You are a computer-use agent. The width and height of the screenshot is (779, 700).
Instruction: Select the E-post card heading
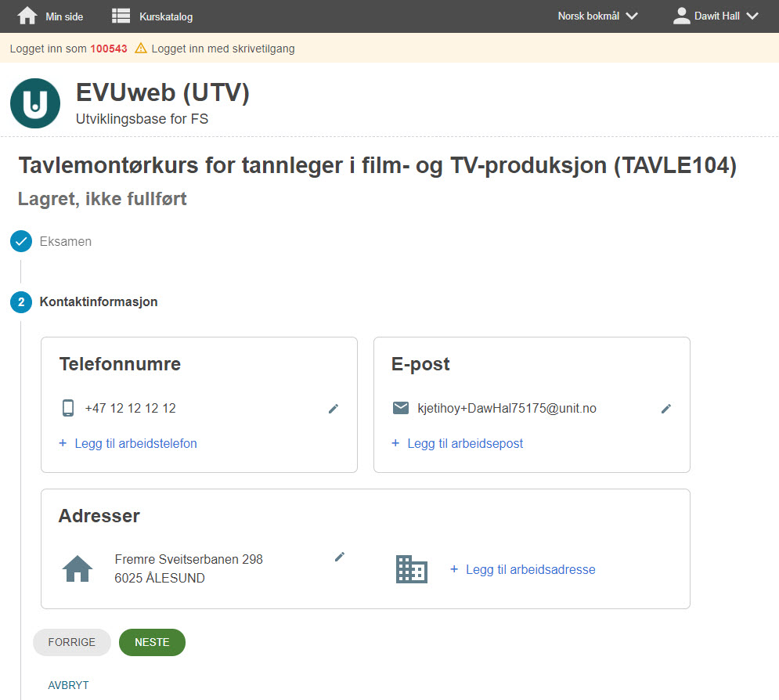(x=420, y=364)
